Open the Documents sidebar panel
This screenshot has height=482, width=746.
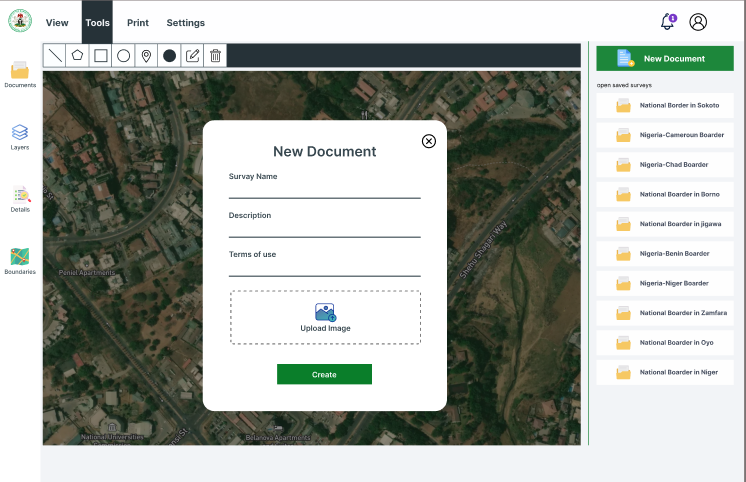20,74
